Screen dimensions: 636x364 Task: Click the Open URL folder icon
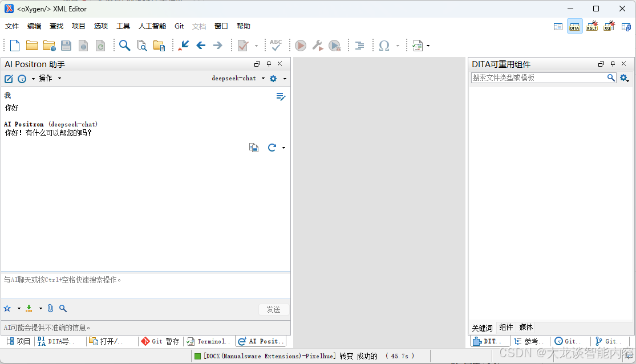point(49,46)
